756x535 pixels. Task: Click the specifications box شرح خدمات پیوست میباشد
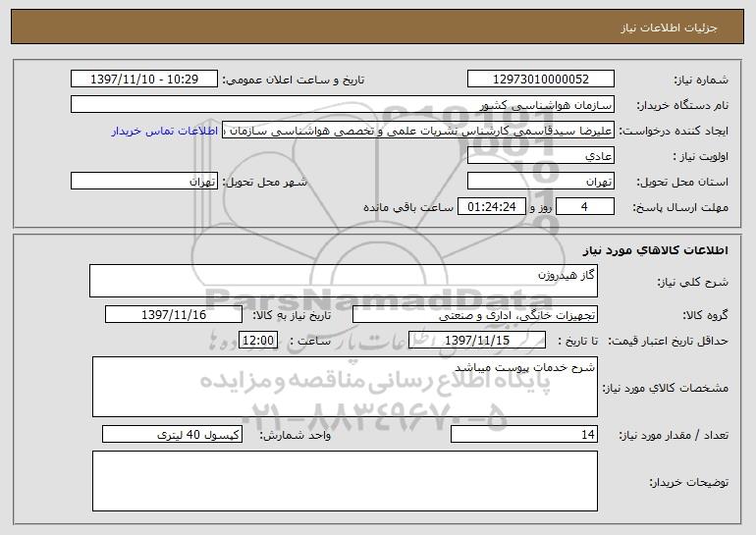point(345,387)
